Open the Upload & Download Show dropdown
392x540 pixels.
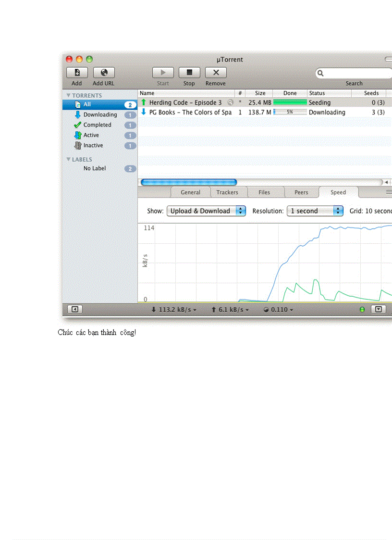tap(206, 211)
